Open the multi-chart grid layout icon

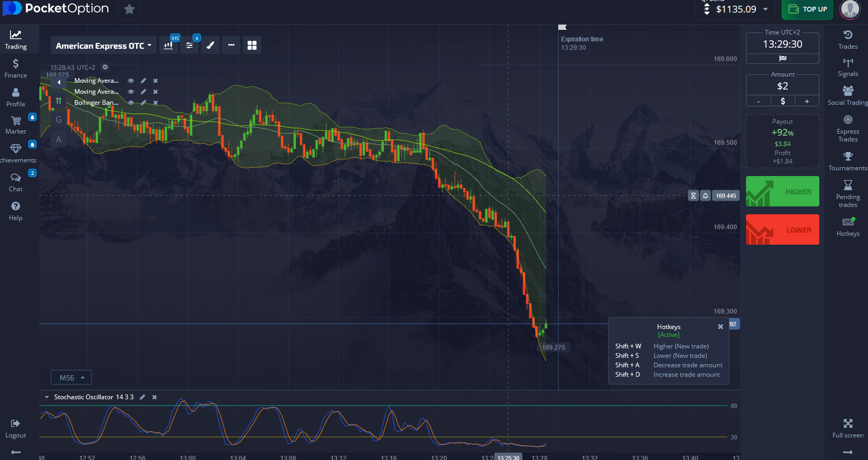(x=252, y=45)
